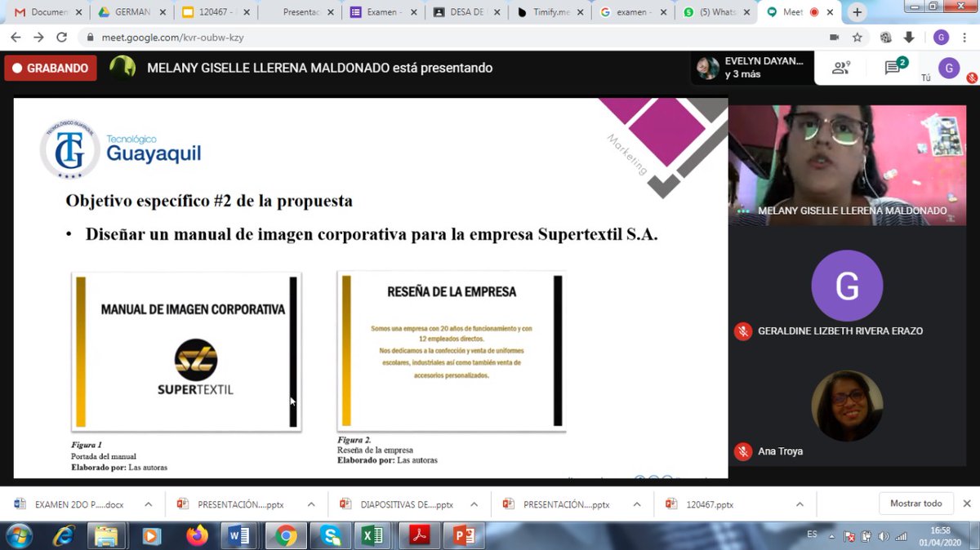Select Geraldine's purple G avatar tile
This screenshot has height=550, width=980.
pos(847,286)
